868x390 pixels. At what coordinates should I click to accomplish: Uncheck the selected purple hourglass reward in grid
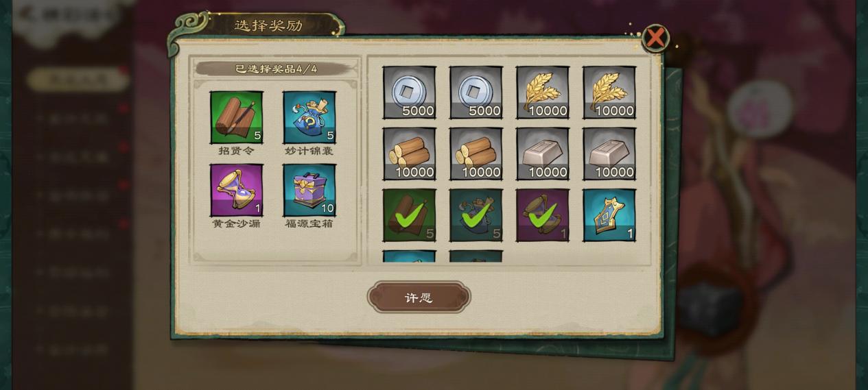coord(542,215)
